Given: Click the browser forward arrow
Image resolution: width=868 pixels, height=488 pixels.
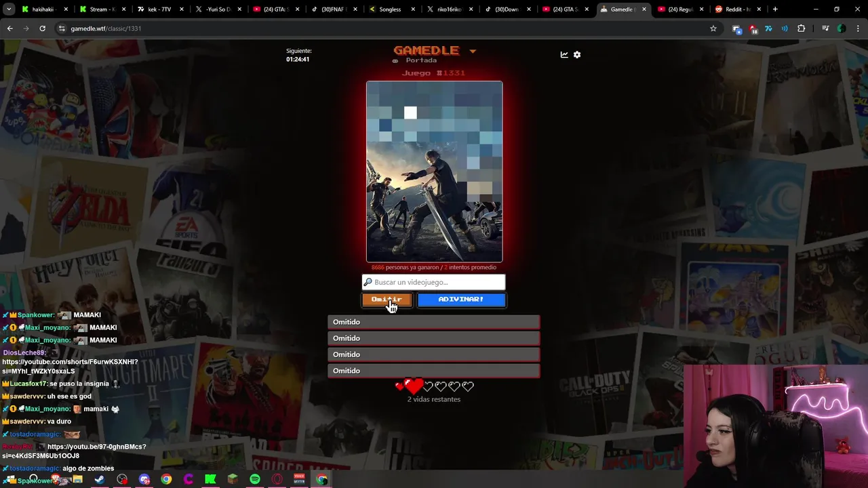Looking at the screenshot, I should pyautogui.click(x=26, y=28).
